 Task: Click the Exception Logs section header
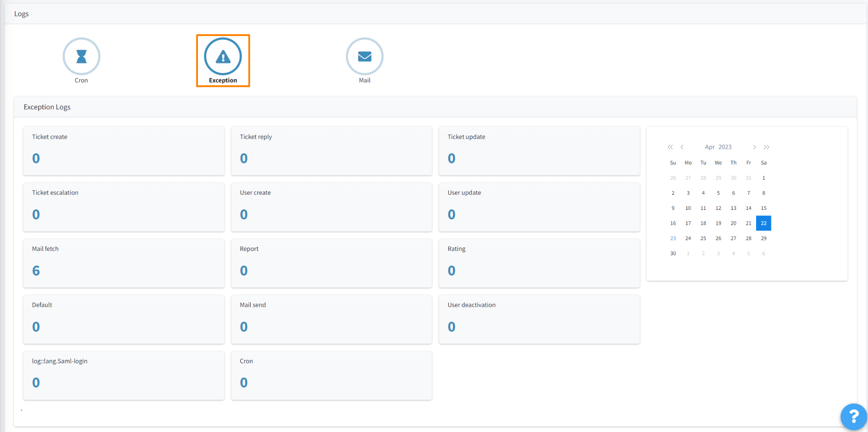47,106
